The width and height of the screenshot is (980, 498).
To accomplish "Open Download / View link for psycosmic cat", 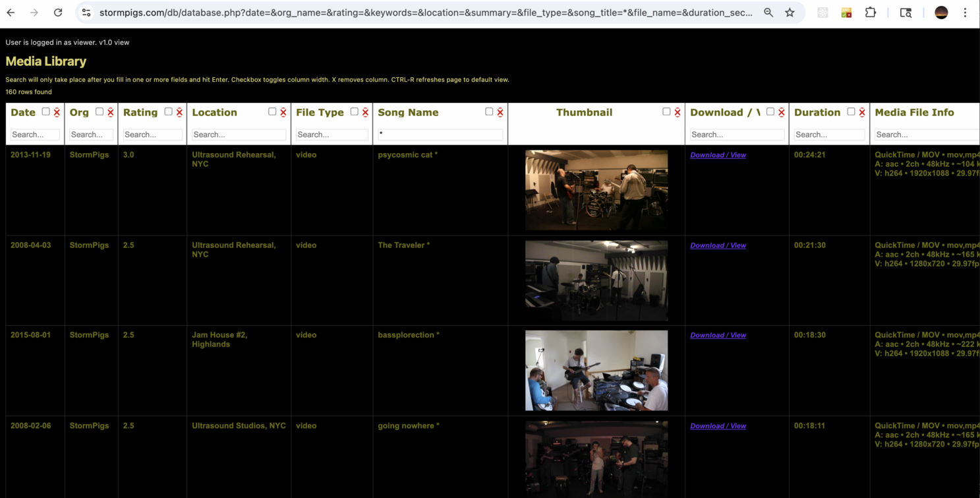I will (718, 155).
